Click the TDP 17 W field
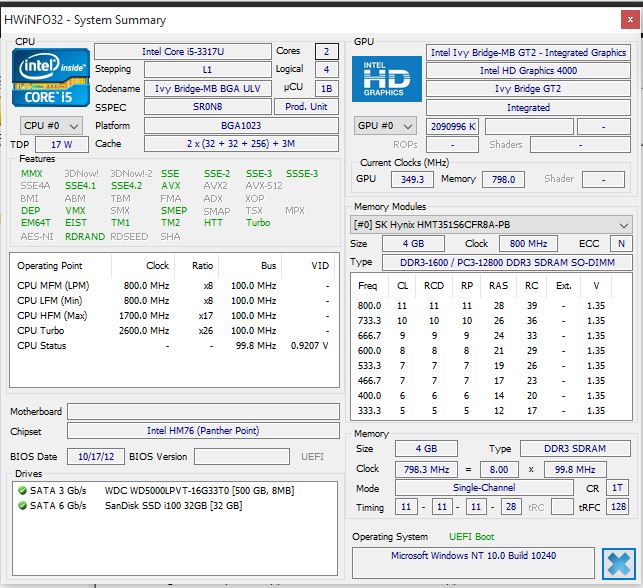 pyautogui.click(x=62, y=144)
